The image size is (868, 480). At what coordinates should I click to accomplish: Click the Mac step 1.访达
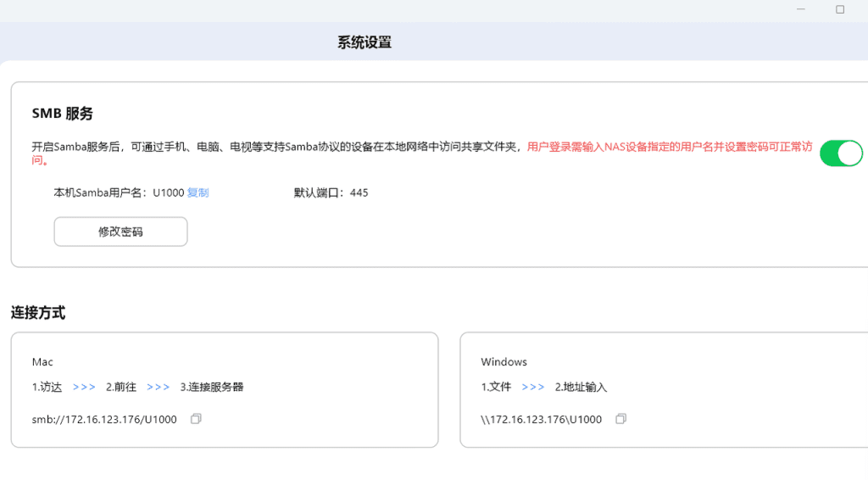(47, 387)
